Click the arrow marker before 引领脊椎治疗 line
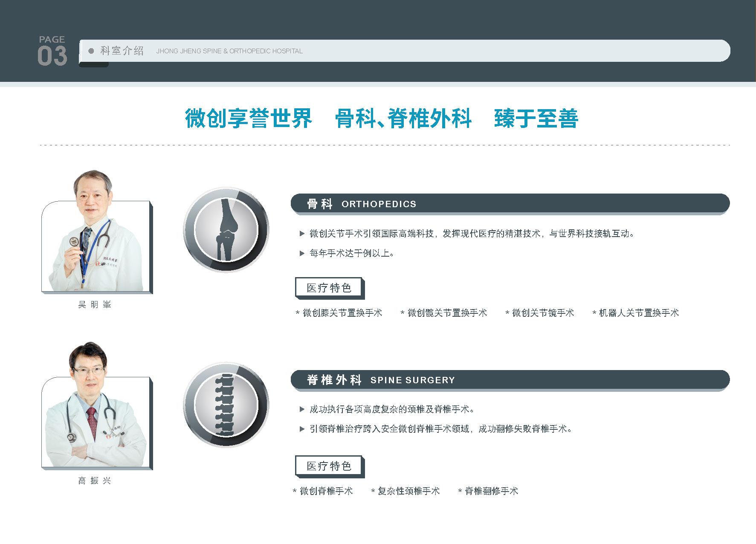The height and width of the screenshot is (544, 756). (301, 430)
